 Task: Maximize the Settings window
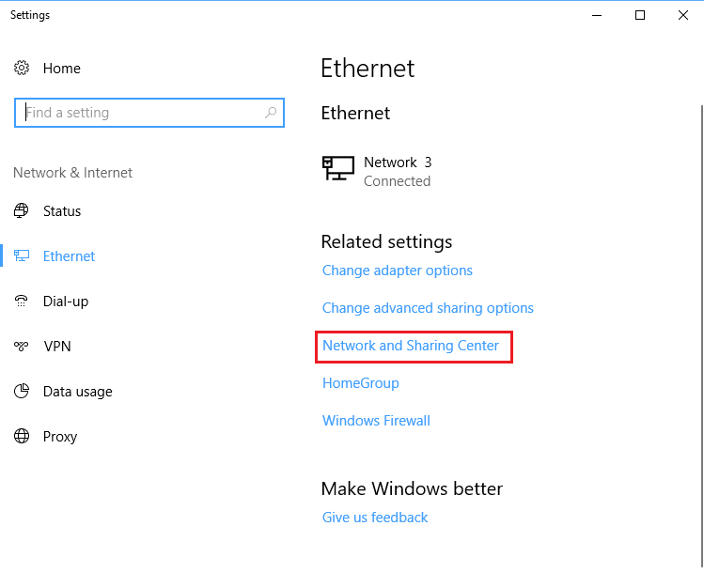tap(640, 15)
